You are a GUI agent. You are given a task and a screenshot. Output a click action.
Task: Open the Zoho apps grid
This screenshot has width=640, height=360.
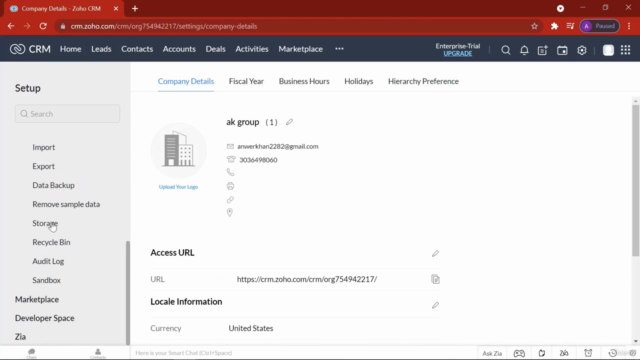click(x=625, y=50)
